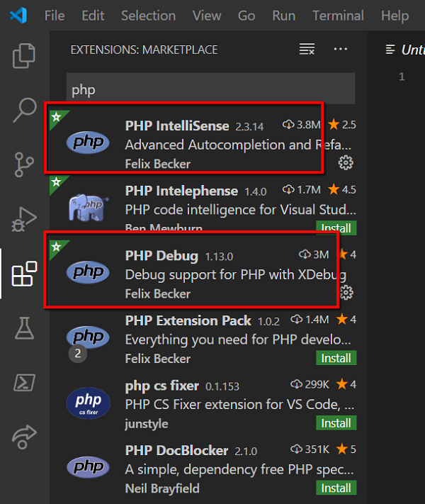Click publisher name junstyle
The width and height of the screenshot is (425, 504).
point(147,424)
